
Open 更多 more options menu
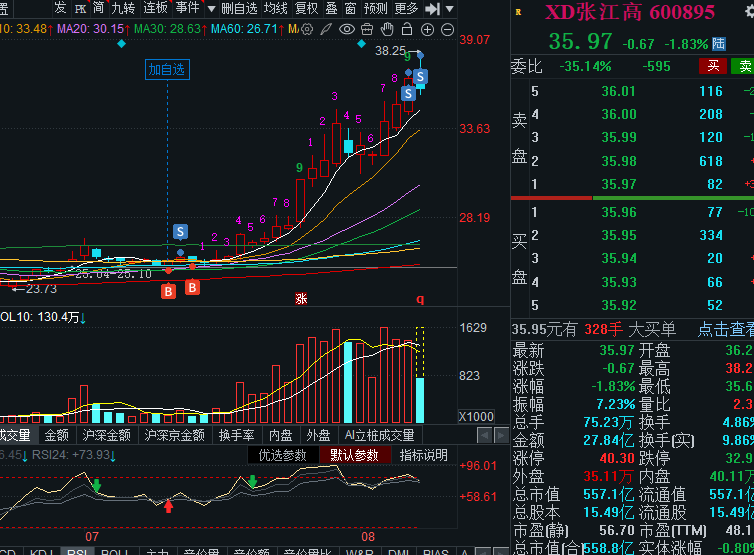click(406, 8)
